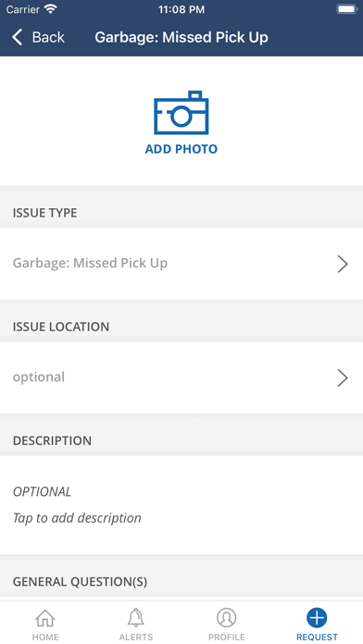This screenshot has width=363, height=644.
Task: Open the optional issue location field
Action: coord(181,378)
